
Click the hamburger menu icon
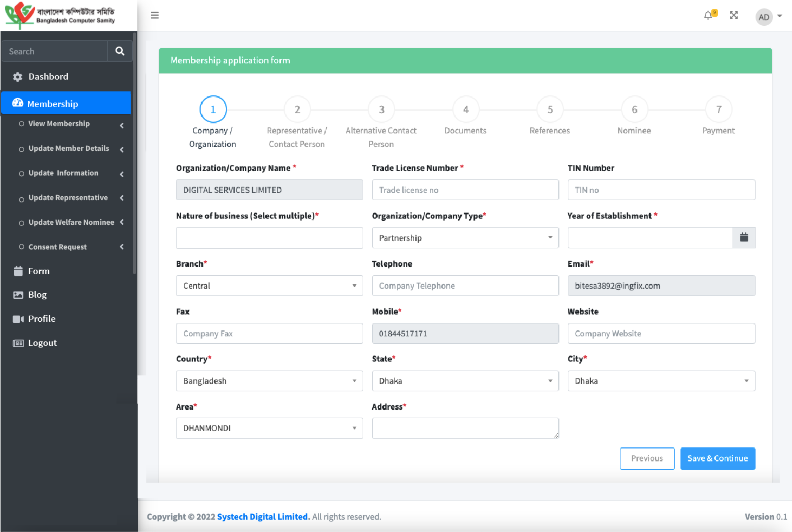coord(155,16)
